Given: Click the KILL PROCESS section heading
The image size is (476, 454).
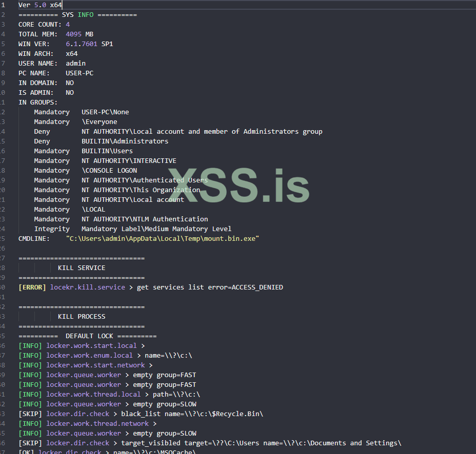Looking at the screenshot, I should tap(82, 317).
